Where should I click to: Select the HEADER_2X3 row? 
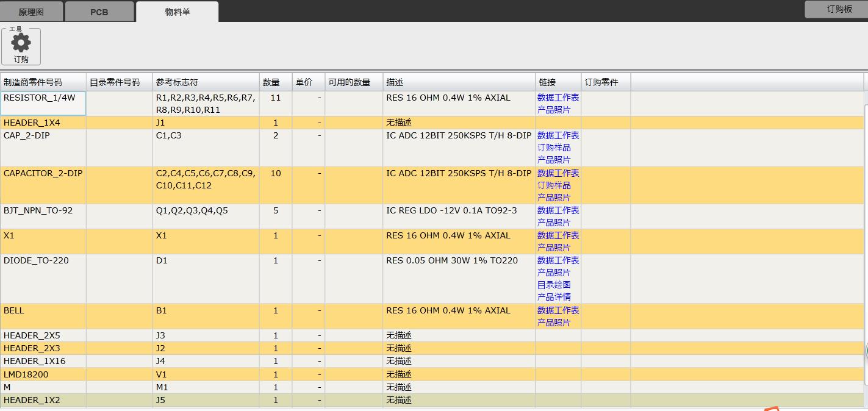click(x=432, y=348)
